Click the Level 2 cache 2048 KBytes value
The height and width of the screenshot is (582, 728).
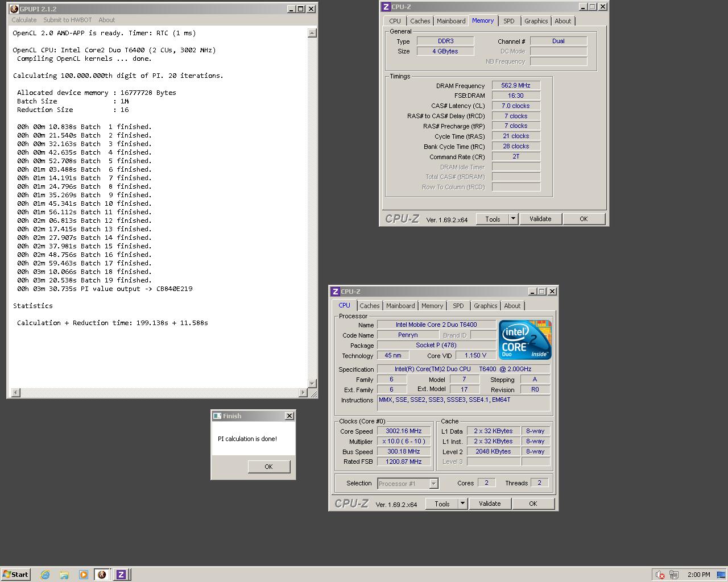pyautogui.click(x=493, y=451)
